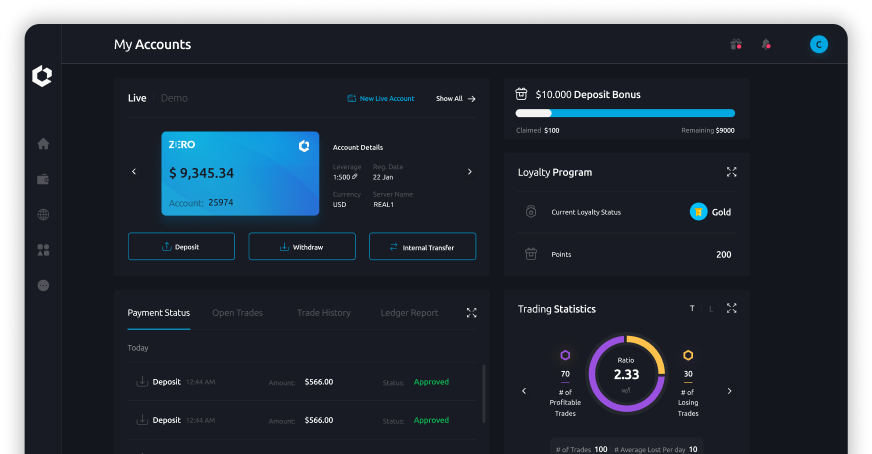This screenshot has width=872, height=454.
Task: Click the Deposit Bonus progress bar
Action: click(x=625, y=114)
